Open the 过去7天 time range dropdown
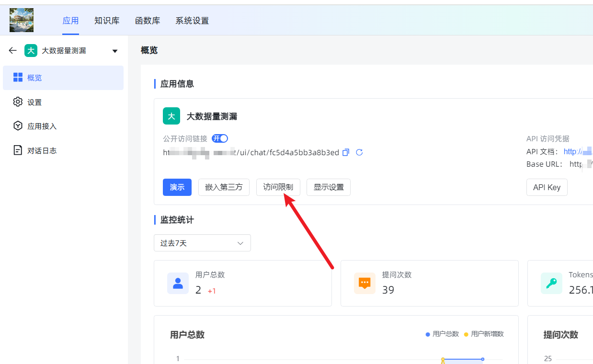 tap(202, 243)
